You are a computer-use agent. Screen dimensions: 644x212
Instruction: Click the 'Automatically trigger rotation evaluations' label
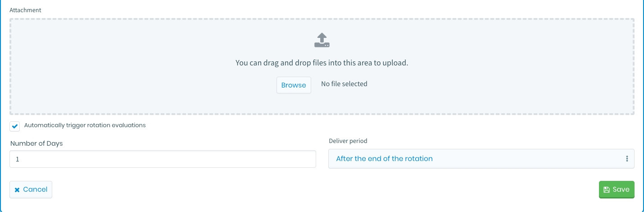point(85,125)
